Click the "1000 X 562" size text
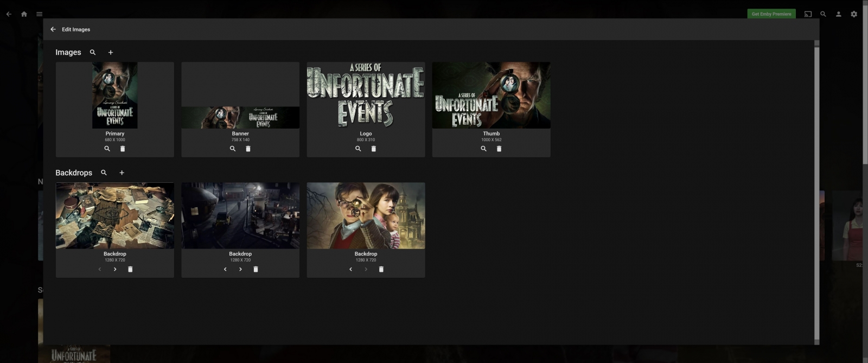 [x=492, y=140]
